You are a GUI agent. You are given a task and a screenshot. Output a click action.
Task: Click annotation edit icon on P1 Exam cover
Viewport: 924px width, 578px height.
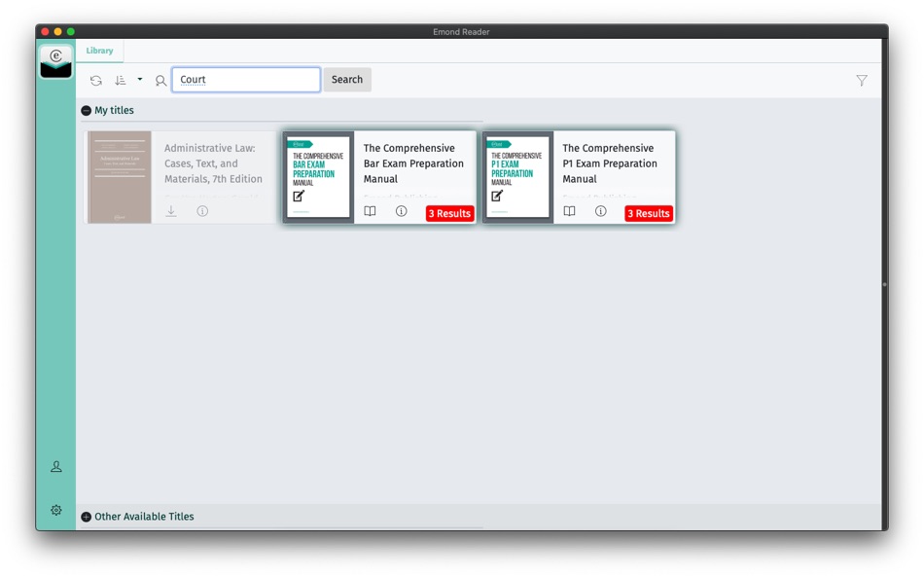(x=497, y=196)
